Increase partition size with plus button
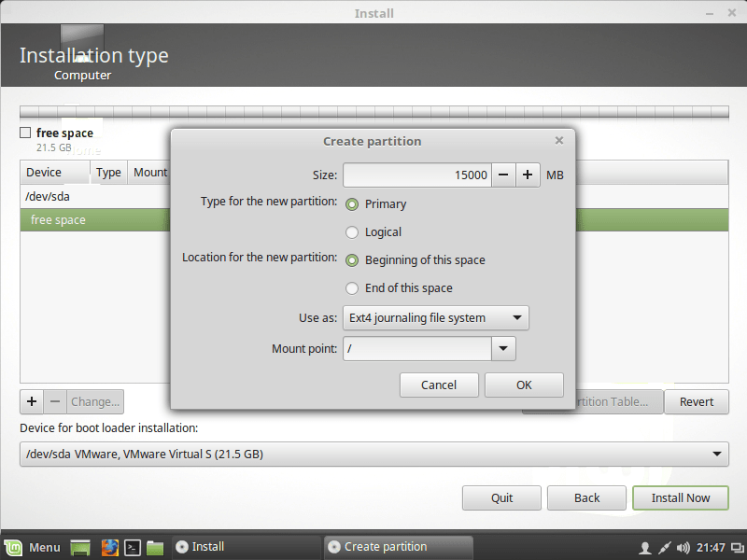 click(x=528, y=175)
